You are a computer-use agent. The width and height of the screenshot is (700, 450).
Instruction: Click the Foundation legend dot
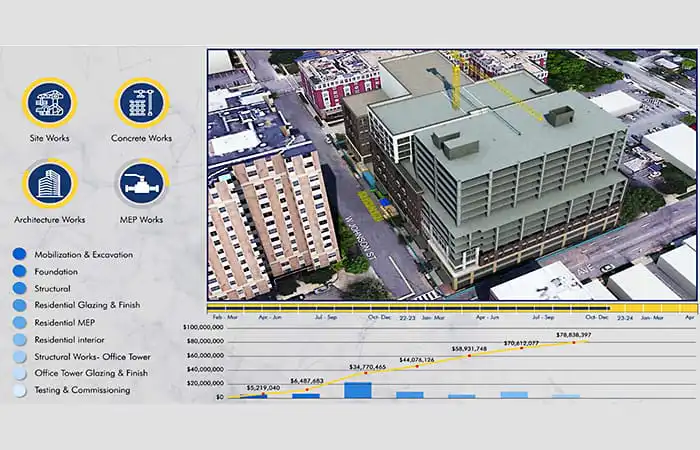tap(20, 271)
